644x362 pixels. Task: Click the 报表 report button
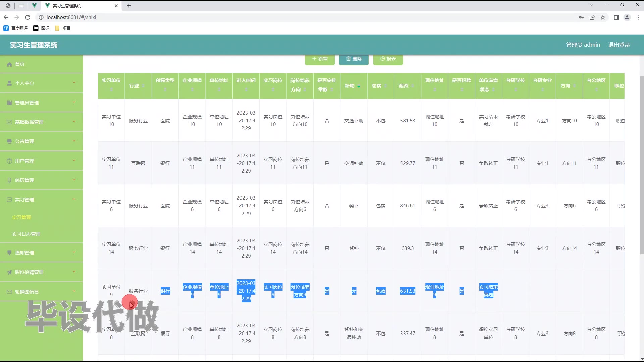point(388,59)
